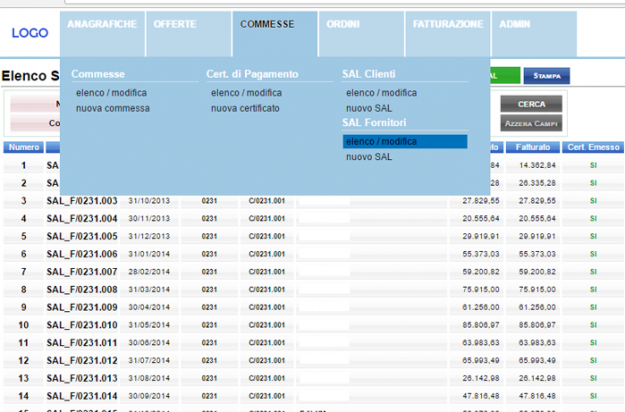
Task: Choose nuovo certificato menu entry
Action: [245, 108]
